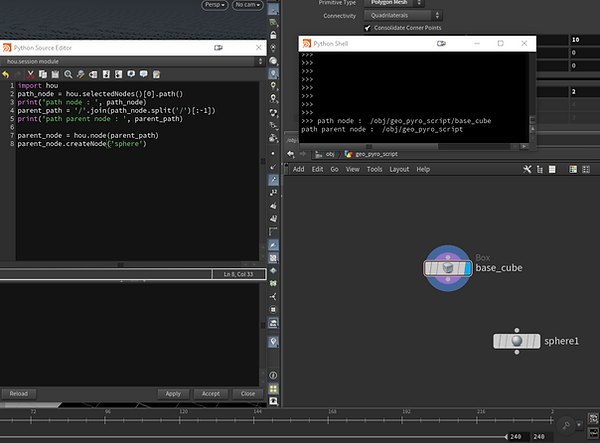The width and height of the screenshot is (600, 443).
Task: Click the pin icon in Python Shell title bar
Action: (441, 44)
